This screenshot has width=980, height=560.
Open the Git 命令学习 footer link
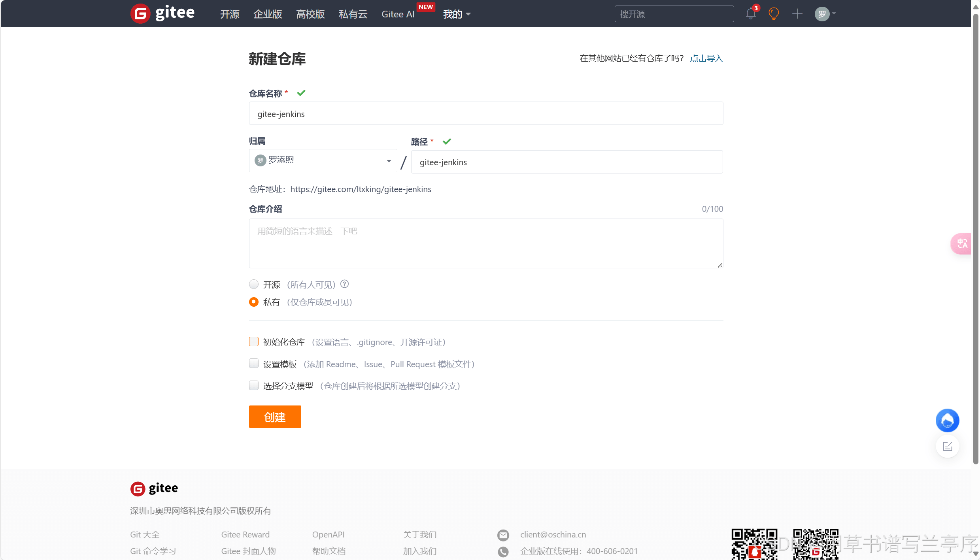point(153,551)
